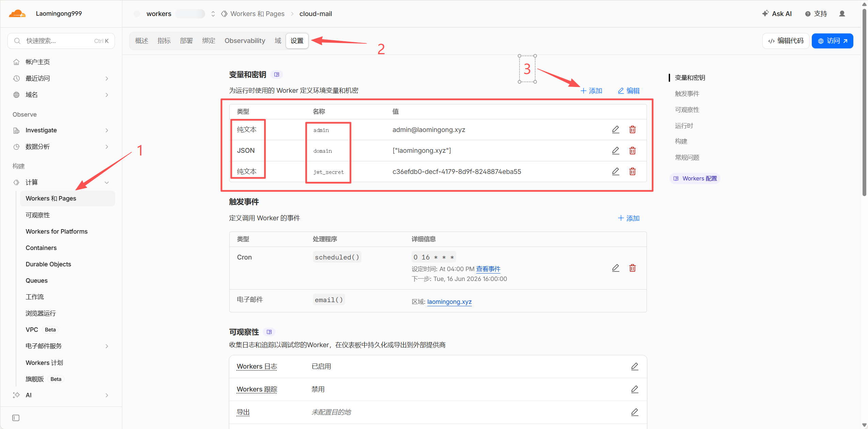Image resolution: width=868 pixels, height=429 pixels.
Task: Switch to the 指标 tab
Action: 164,41
